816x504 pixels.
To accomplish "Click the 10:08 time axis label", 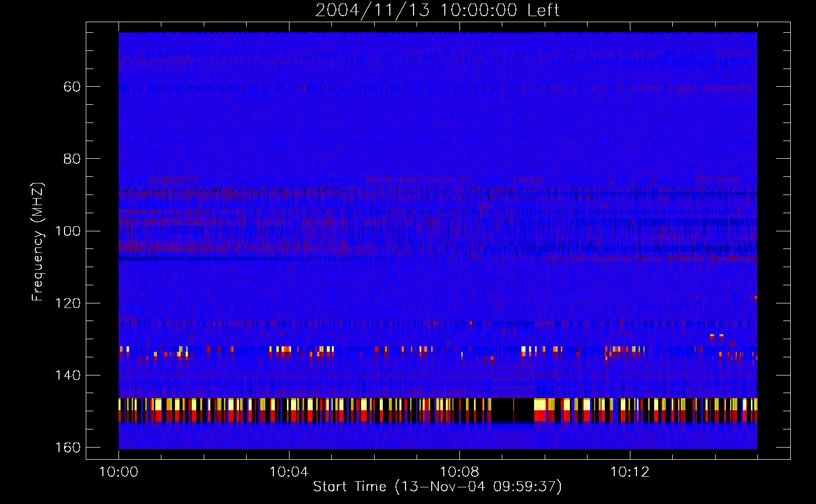I will click(459, 472).
